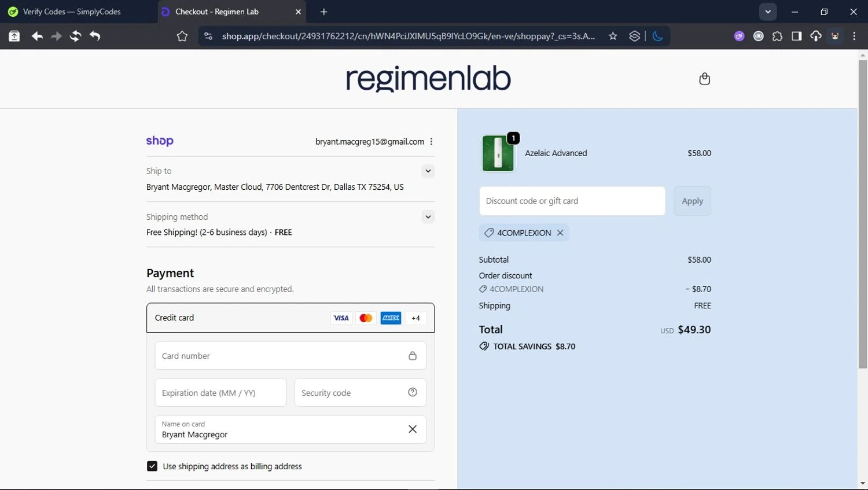Click the page vertical scrollbar
The width and height of the screenshot is (868, 490).
[x=863, y=214]
